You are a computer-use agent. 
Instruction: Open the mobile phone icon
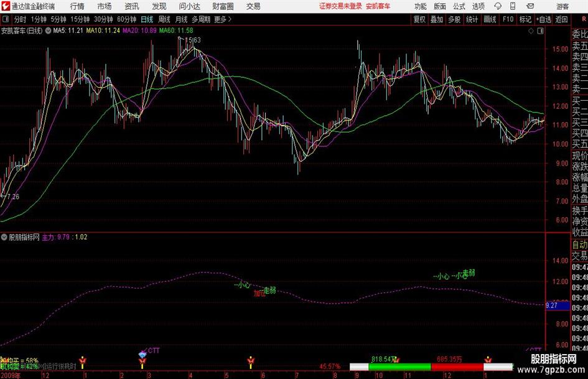513,6
